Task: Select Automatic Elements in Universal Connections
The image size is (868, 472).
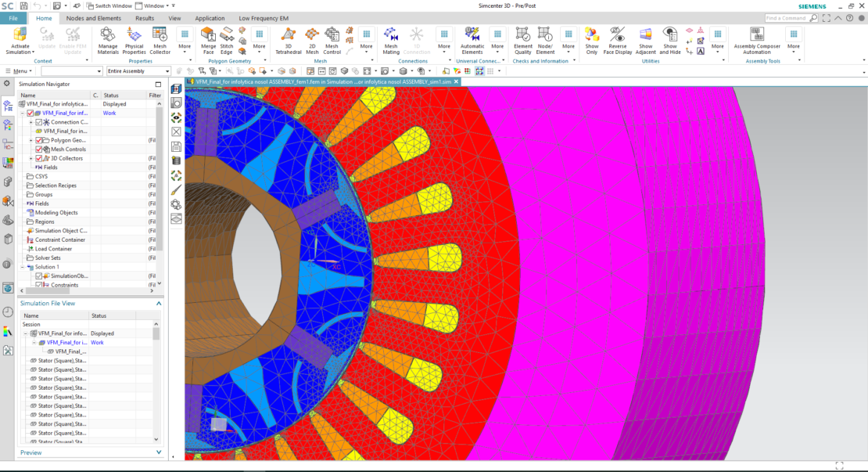Action: point(472,41)
